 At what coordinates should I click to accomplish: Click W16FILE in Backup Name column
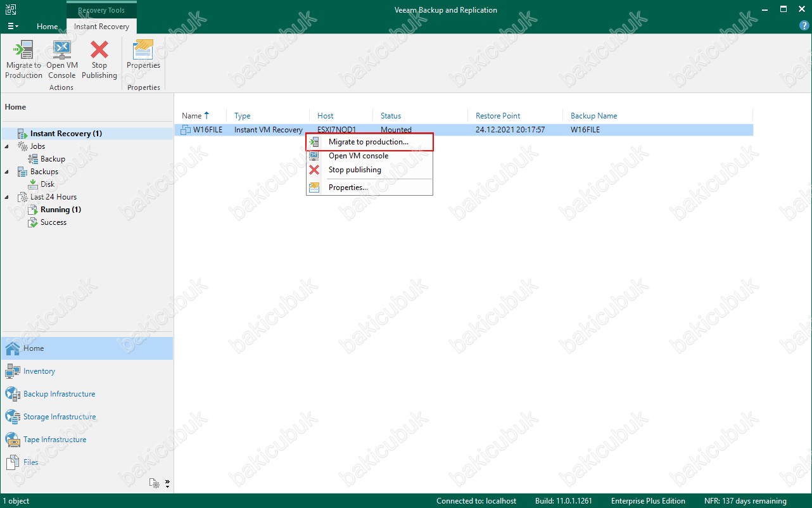[x=585, y=130]
